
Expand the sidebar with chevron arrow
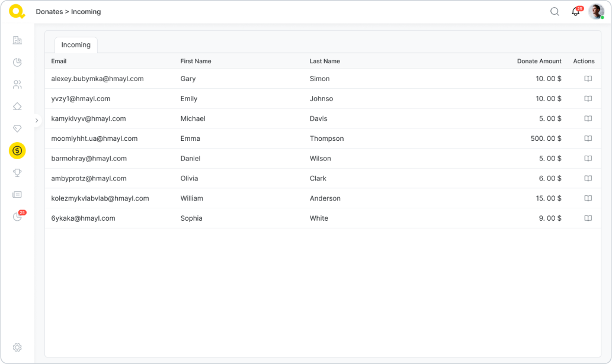point(37,120)
